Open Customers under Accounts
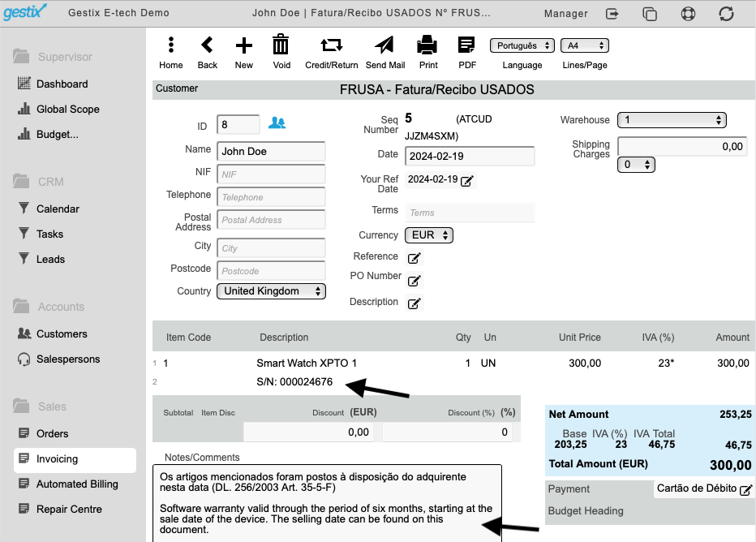This screenshot has width=756, height=542. (x=62, y=333)
